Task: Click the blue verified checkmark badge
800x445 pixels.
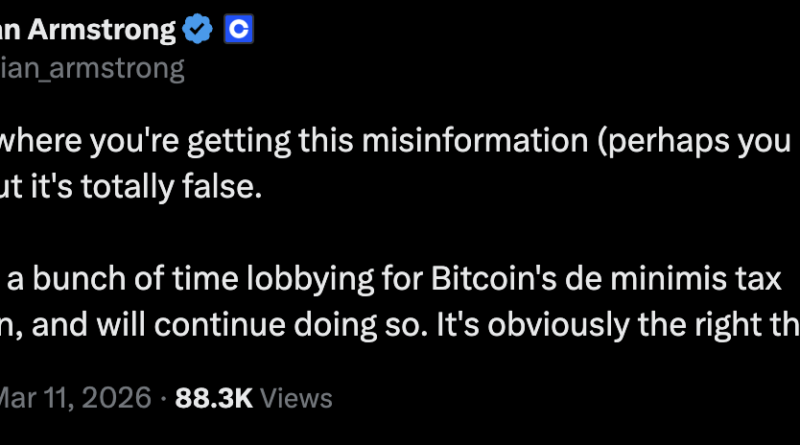Action: 196,30
